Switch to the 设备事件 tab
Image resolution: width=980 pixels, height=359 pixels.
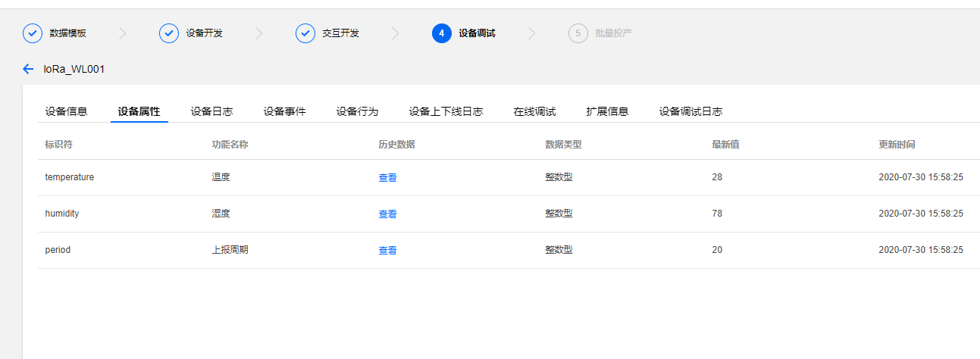tap(284, 111)
